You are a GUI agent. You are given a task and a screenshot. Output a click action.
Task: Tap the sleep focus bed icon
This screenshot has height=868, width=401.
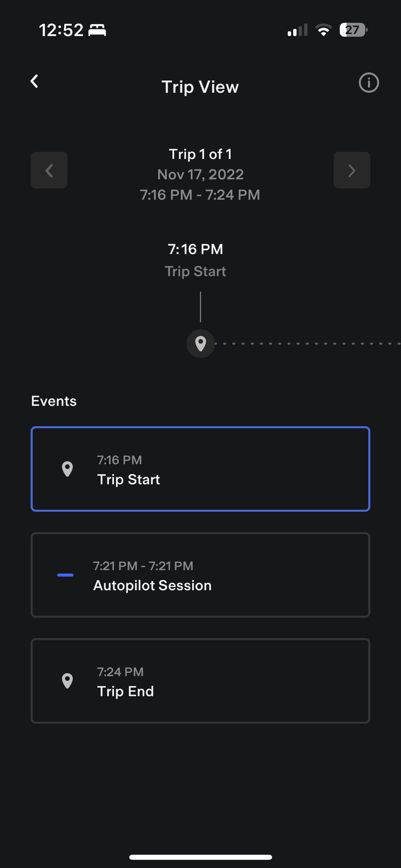point(97,30)
